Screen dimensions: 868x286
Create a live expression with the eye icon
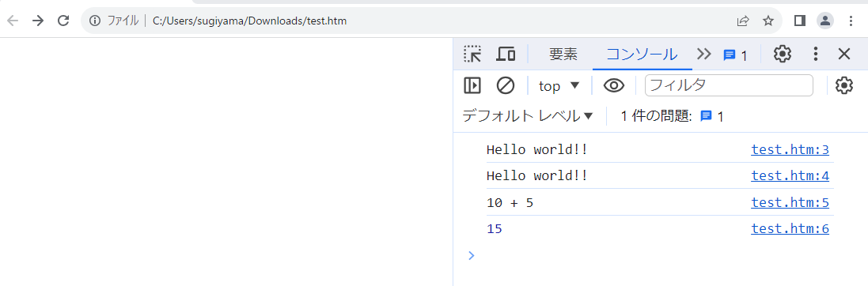[614, 86]
